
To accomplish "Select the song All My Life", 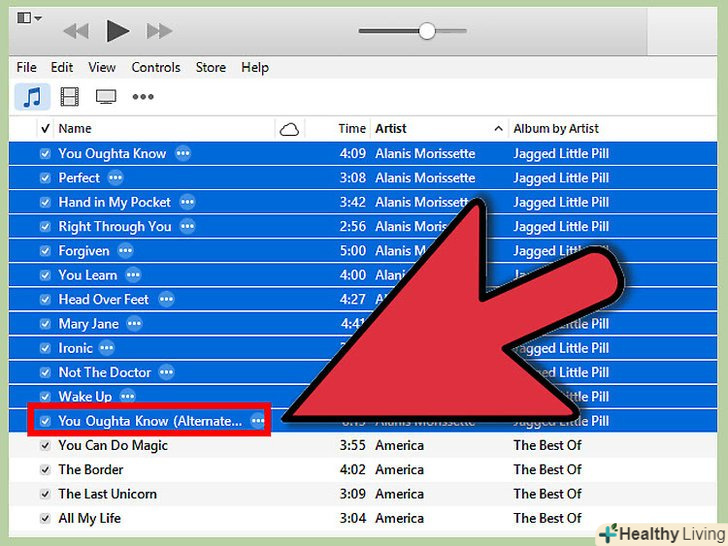I will point(90,519).
